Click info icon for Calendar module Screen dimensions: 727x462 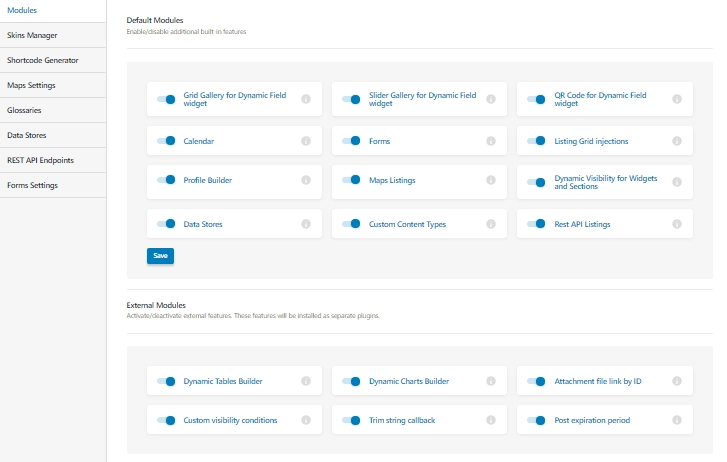pyautogui.click(x=306, y=142)
